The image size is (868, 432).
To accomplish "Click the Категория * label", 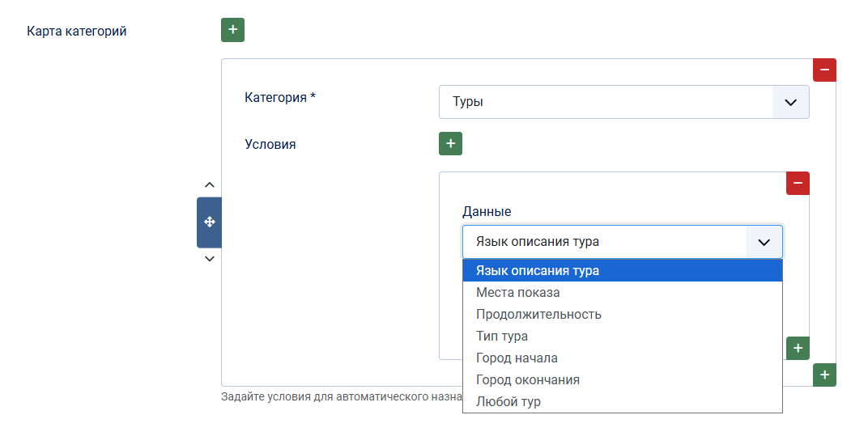I will (x=280, y=97).
